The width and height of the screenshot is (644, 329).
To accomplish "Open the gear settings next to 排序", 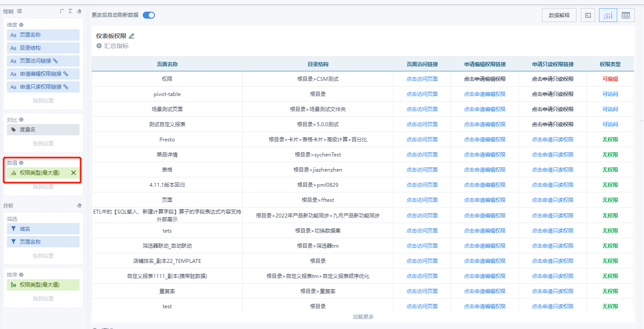I will tap(21, 275).
